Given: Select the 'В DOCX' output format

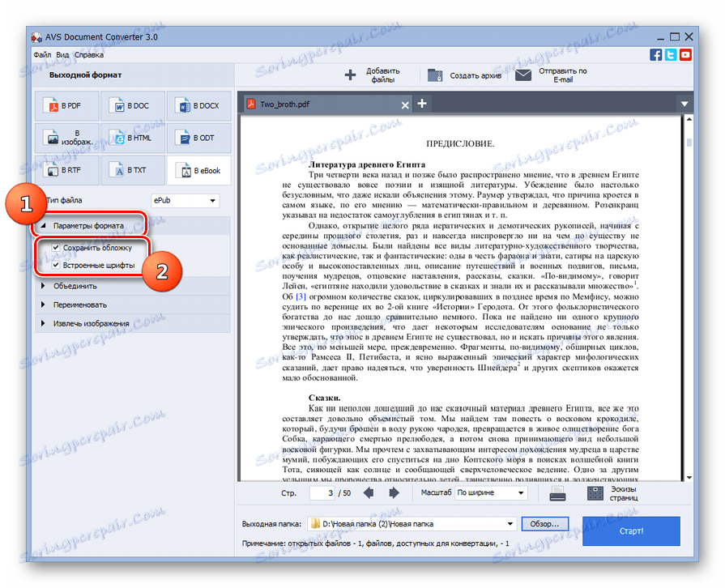Looking at the screenshot, I should (x=198, y=106).
